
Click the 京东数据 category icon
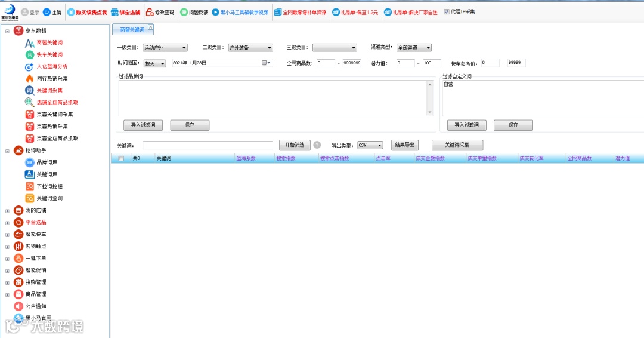point(18,30)
